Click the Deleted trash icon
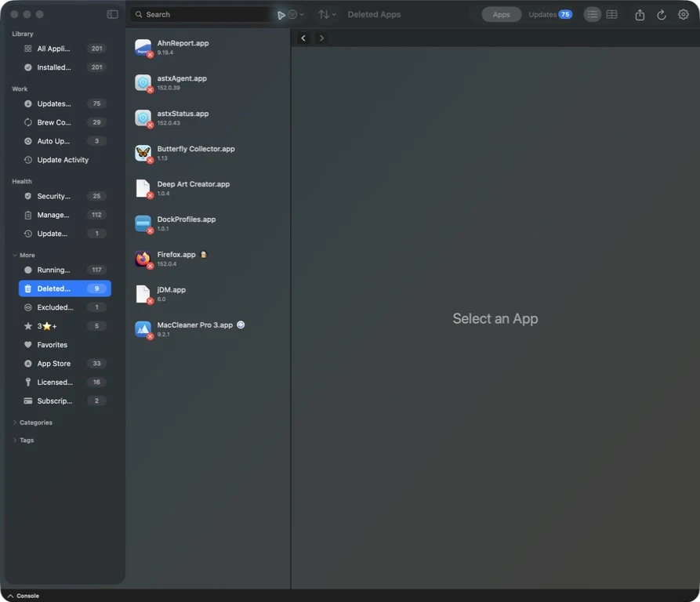 click(28, 288)
